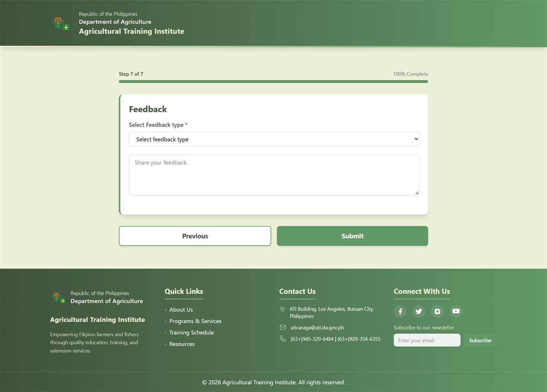The height and width of the screenshot is (392, 547).
Task: Click the ATI Building address text
Action: (x=332, y=312)
